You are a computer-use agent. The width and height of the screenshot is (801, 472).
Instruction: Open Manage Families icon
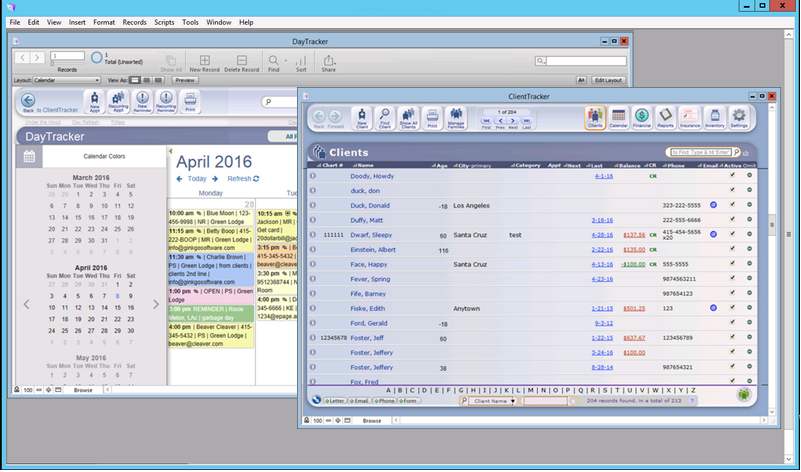point(456,118)
